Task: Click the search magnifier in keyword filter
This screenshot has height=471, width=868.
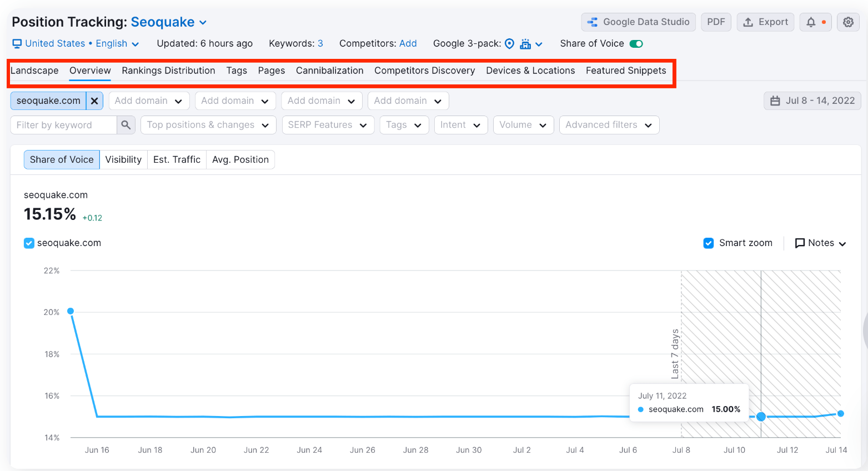Action: click(x=126, y=124)
